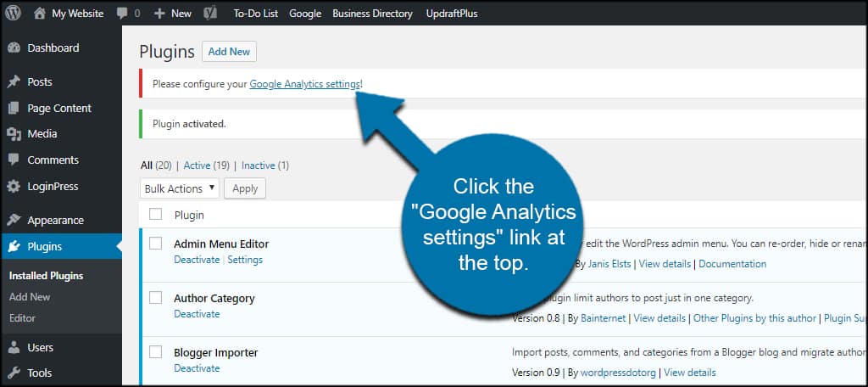Go to Dashboard in sidebar
The height and width of the screenshot is (387, 868).
point(53,48)
